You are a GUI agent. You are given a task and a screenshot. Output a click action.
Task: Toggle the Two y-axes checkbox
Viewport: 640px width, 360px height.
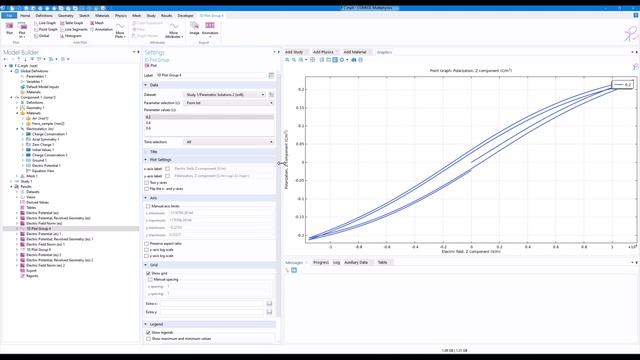coord(147,182)
